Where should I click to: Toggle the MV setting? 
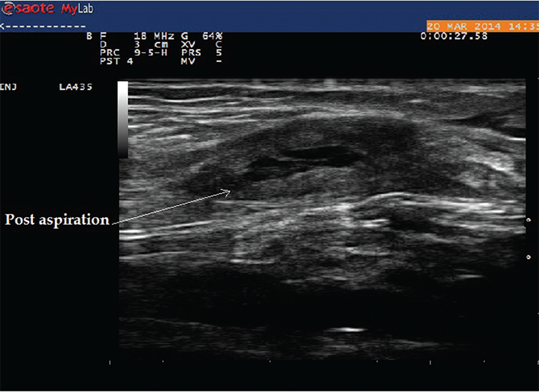pyautogui.click(x=201, y=61)
